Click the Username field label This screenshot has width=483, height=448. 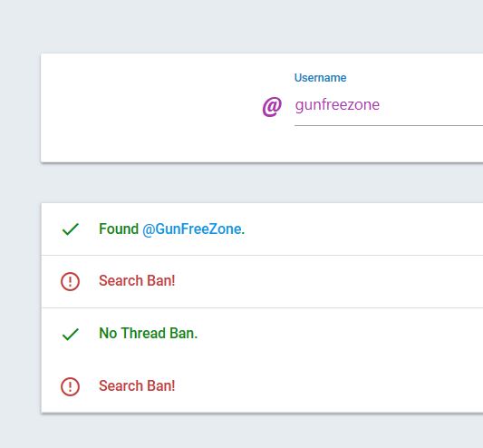pyautogui.click(x=321, y=78)
